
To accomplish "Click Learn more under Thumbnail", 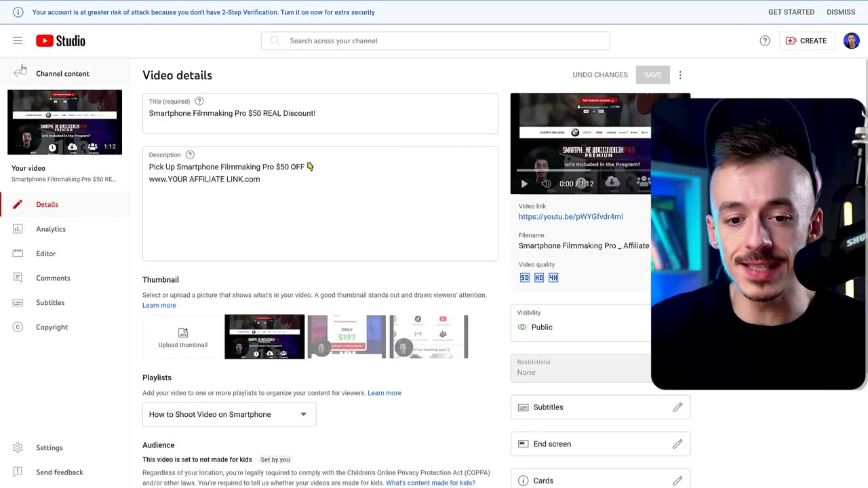I will 159,306.
